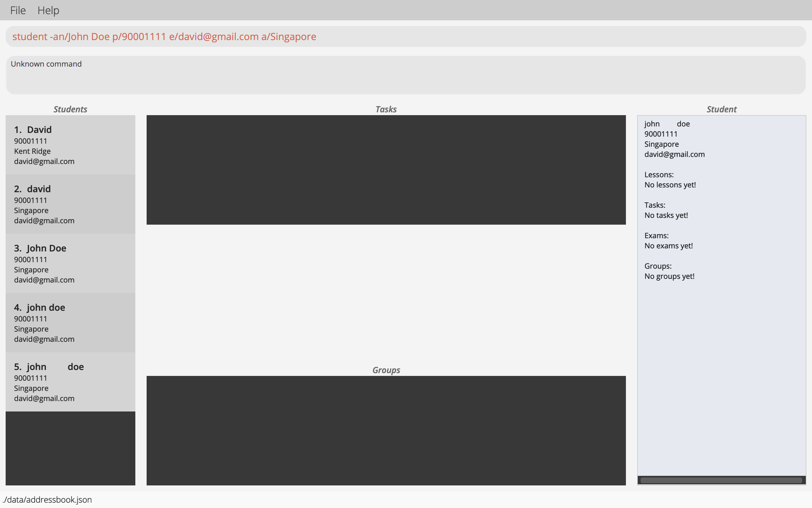Image resolution: width=812 pixels, height=508 pixels.
Task: Click the Tasks panel heading
Action: (x=386, y=109)
